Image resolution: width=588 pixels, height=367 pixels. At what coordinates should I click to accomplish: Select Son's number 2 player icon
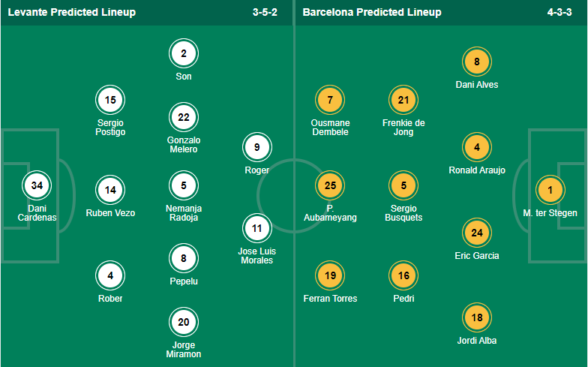pyautogui.click(x=183, y=53)
